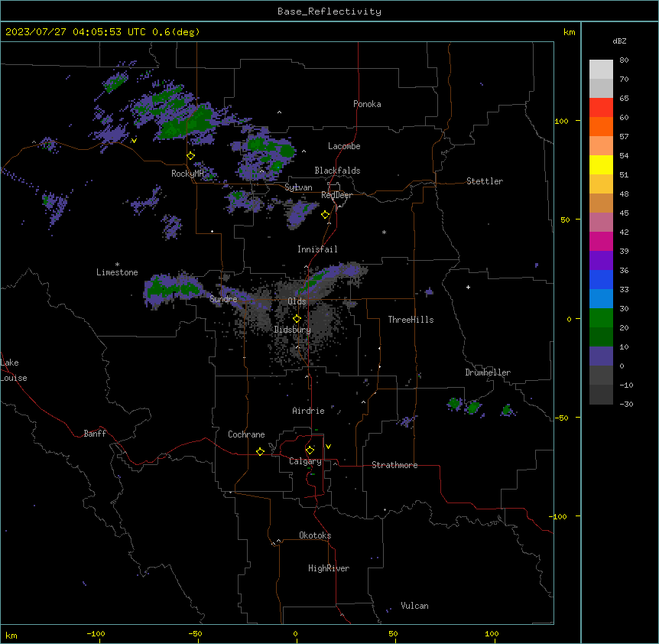Select the bright yellow 51-54 dBZ swatch

601,164
